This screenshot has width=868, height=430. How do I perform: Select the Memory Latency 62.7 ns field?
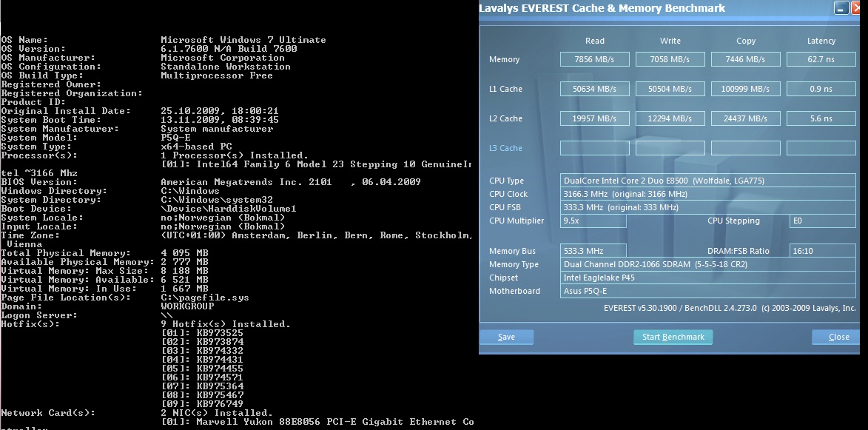tap(821, 59)
